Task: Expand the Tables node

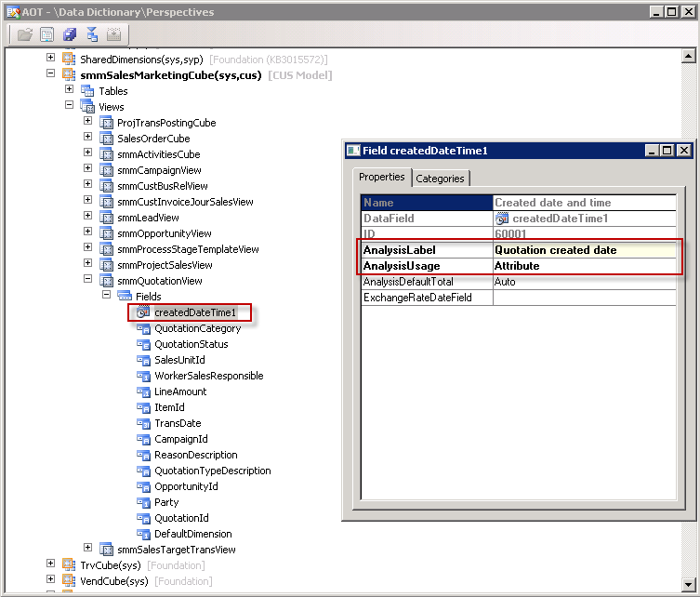Action: 69,89
